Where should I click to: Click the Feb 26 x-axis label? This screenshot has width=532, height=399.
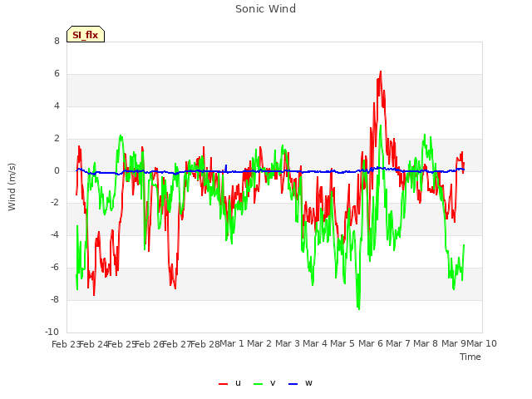149,344
